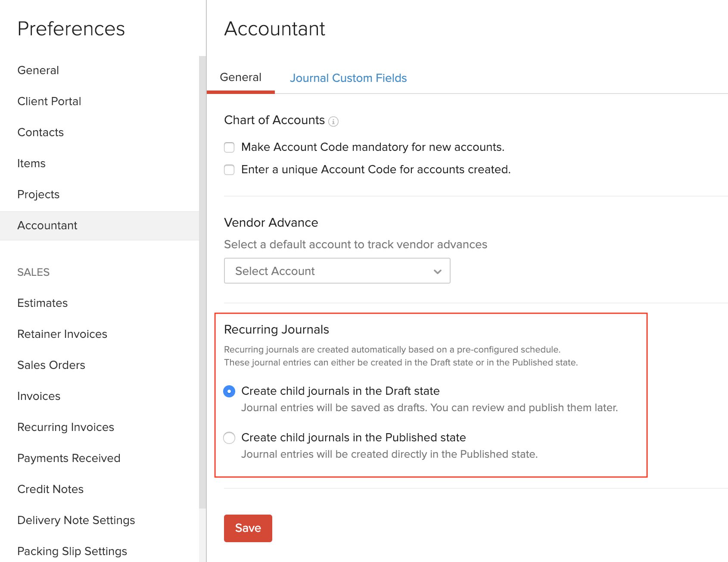Open Delivery Note Settings
Image resolution: width=728 pixels, height=562 pixels.
tap(76, 520)
